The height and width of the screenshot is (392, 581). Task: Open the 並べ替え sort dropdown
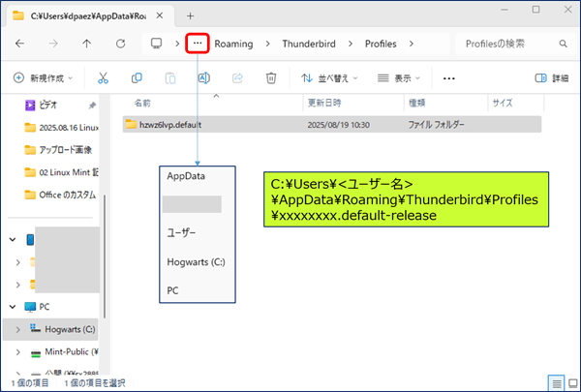coord(329,78)
